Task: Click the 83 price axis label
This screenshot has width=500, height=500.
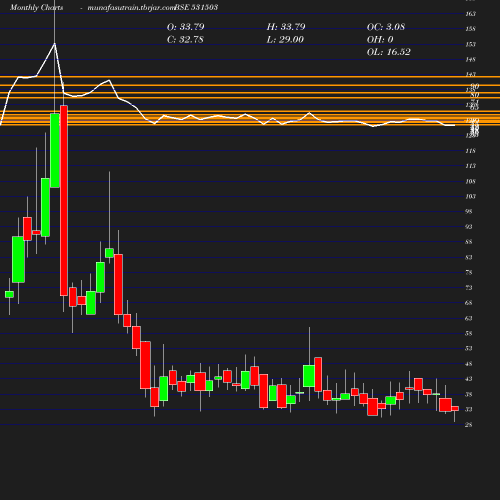Action: [469, 257]
